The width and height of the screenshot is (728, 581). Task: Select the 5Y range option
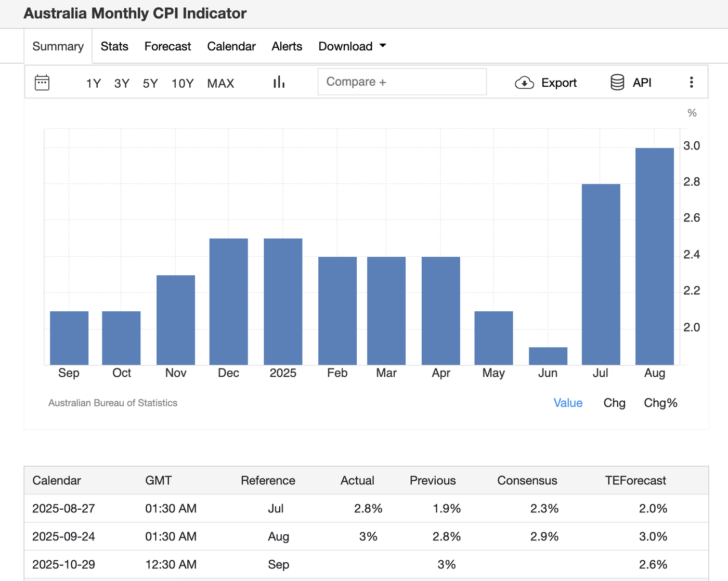150,83
